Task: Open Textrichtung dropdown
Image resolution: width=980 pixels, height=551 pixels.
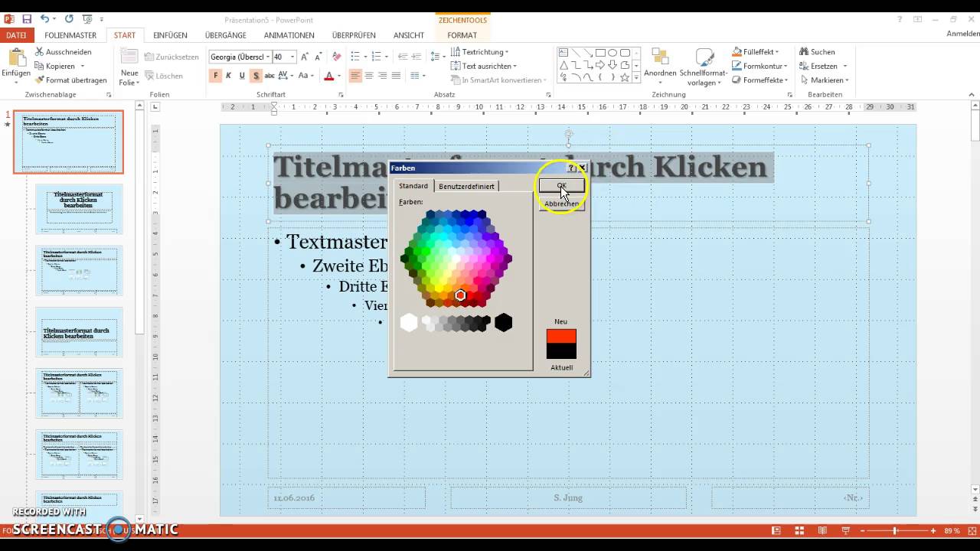Action: coord(479,52)
